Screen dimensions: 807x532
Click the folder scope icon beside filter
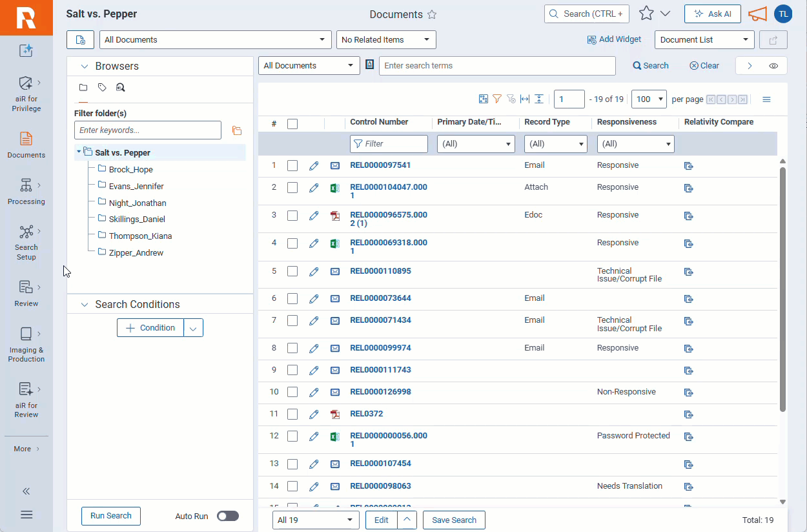coord(237,130)
